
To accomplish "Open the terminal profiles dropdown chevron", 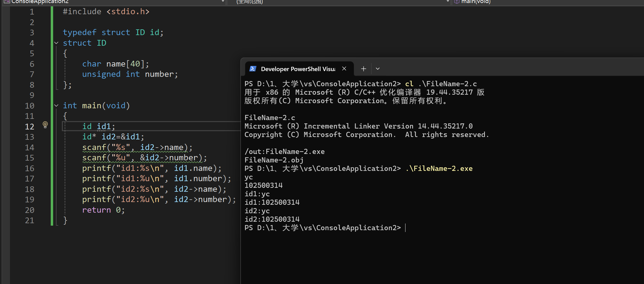I will pos(377,69).
